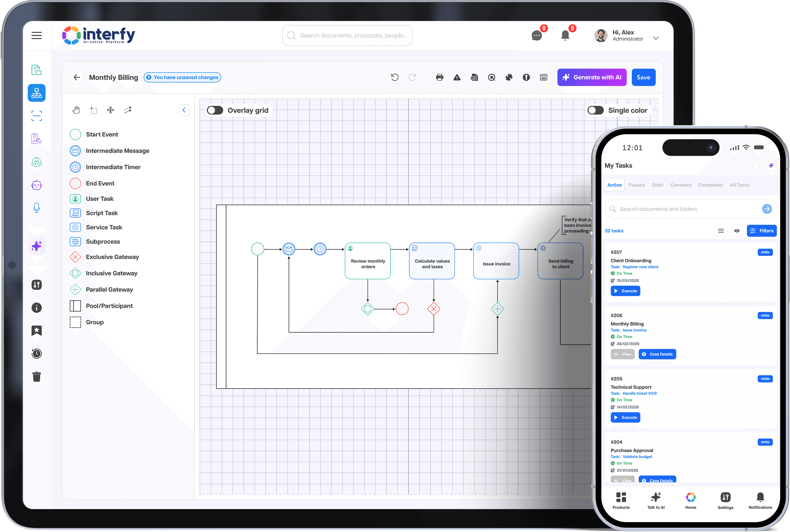
Task: Click the trash icon in the sidebar
Action: point(37,377)
